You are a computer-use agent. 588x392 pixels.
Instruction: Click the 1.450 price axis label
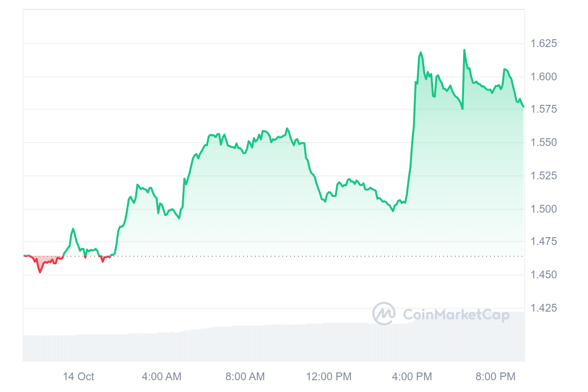pyautogui.click(x=544, y=275)
